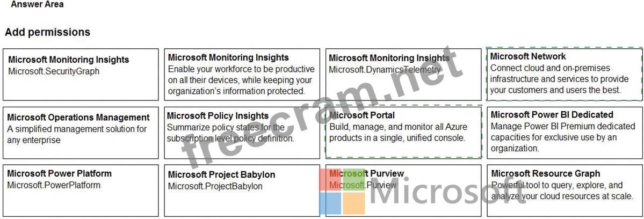Select the Microsoft Policy Insights tile
Viewport: 644px width, 219px height.
(242, 132)
